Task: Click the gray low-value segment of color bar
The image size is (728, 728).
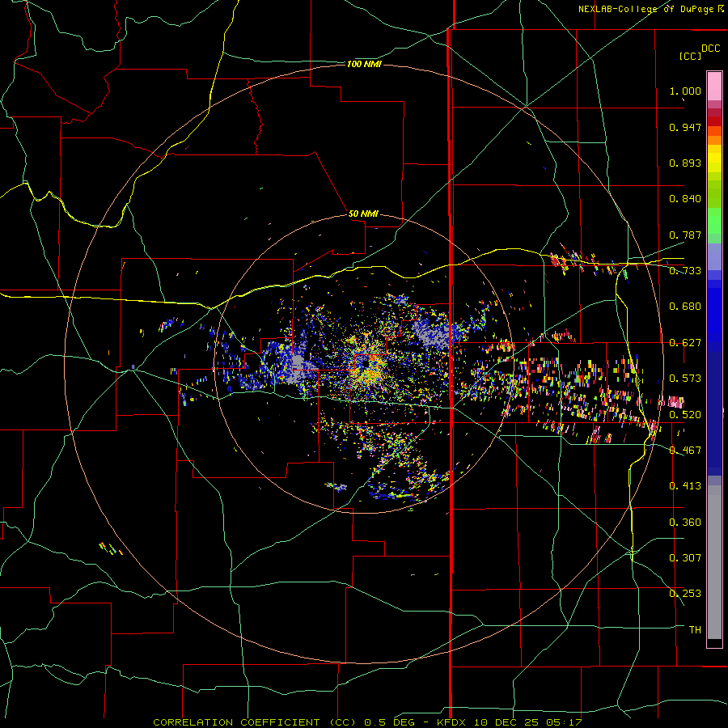Action: tap(714, 562)
